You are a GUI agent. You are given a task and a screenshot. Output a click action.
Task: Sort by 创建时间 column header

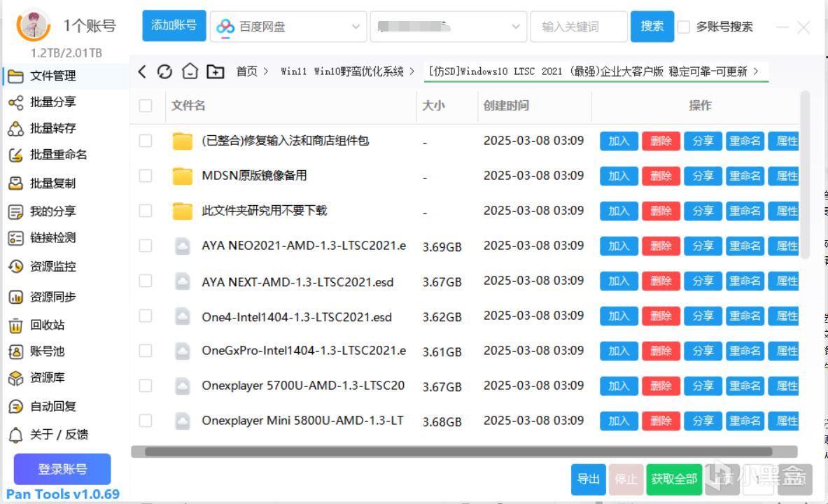tap(506, 106)
